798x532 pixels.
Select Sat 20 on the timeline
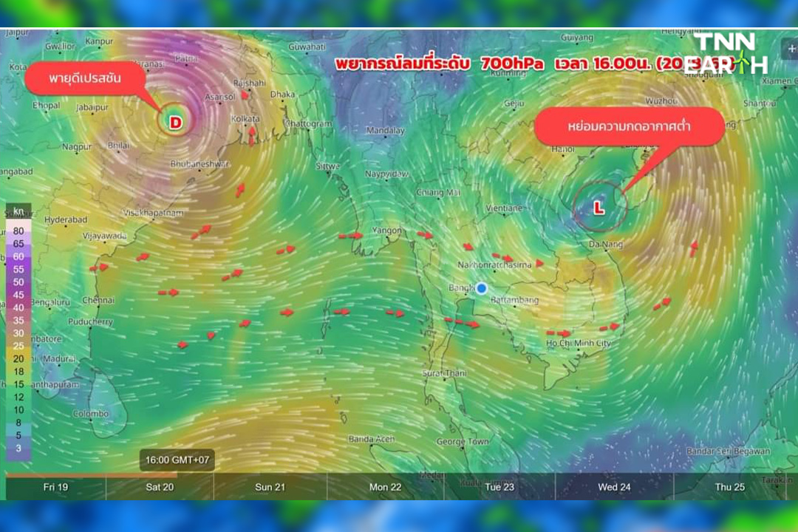click(160, 487)
